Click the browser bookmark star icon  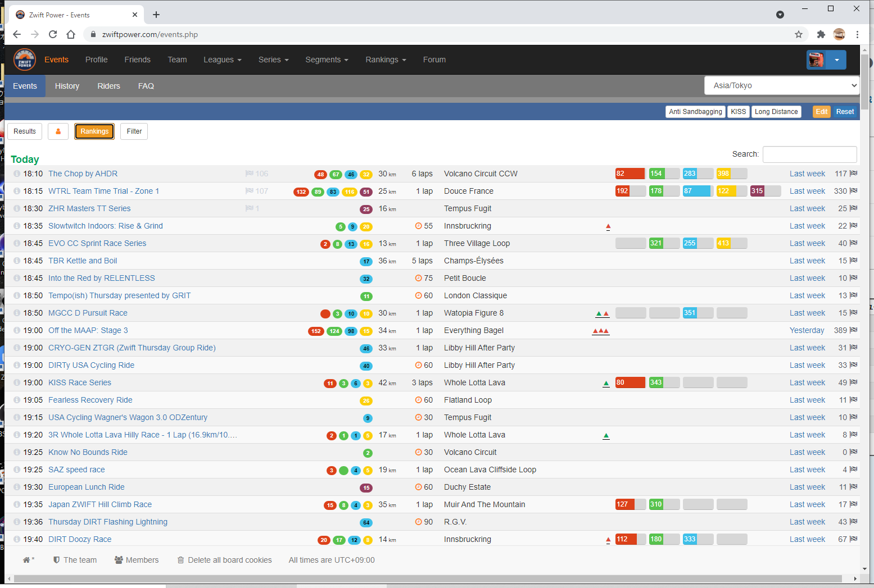[799, 34]
